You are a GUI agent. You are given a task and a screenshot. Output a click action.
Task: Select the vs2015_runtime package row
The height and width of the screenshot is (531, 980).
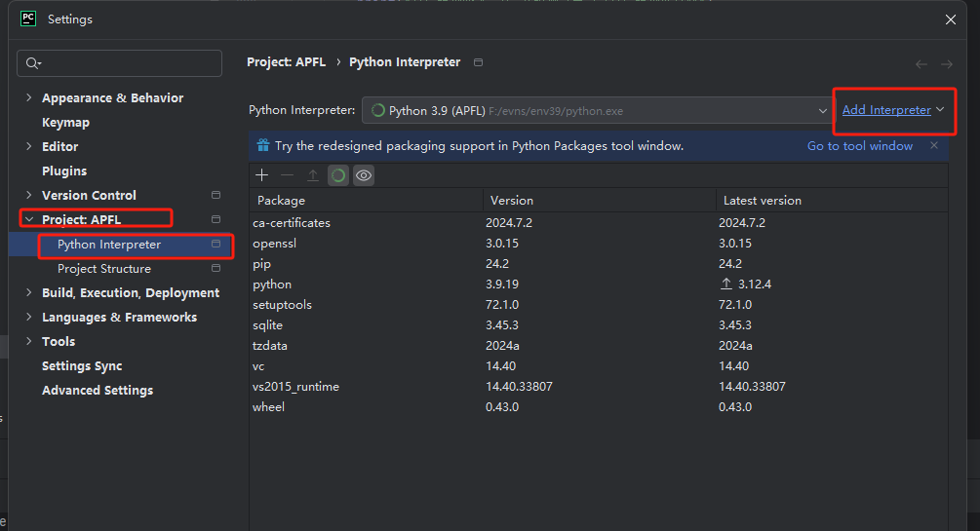599,387
